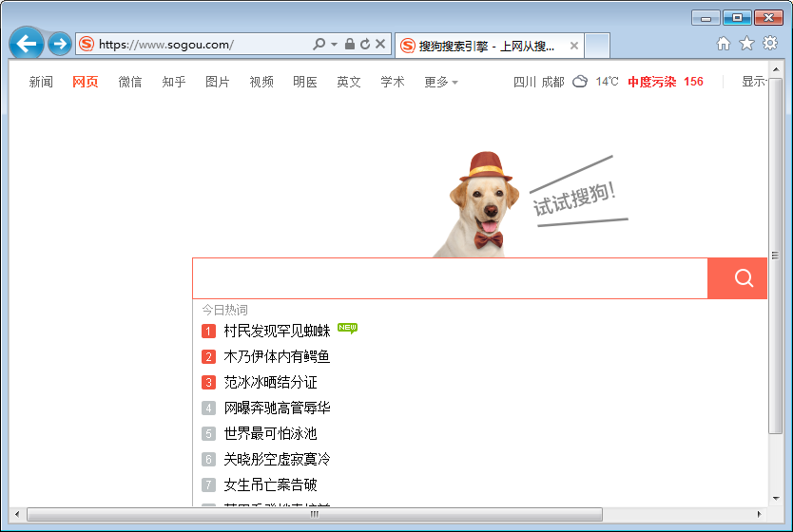
Task: Open the 明医 medical search
Action: point(305,82)
